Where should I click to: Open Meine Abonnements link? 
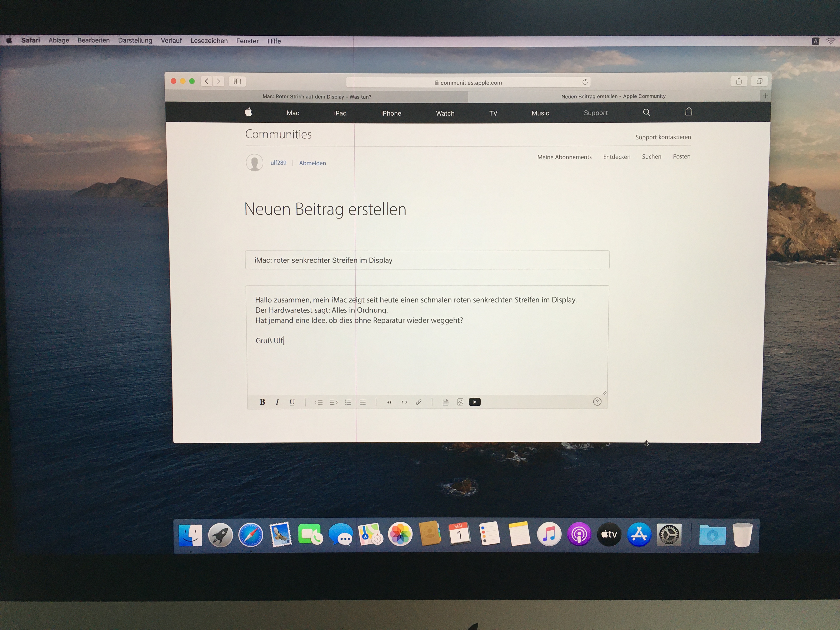click(x=564, y=157)
